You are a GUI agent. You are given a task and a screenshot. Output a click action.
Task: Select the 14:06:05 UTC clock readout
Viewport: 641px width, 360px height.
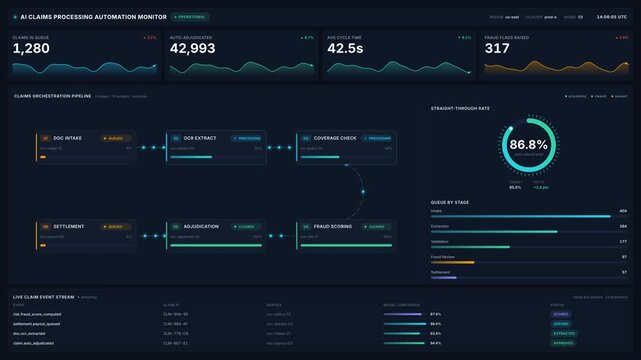(612, 17)
